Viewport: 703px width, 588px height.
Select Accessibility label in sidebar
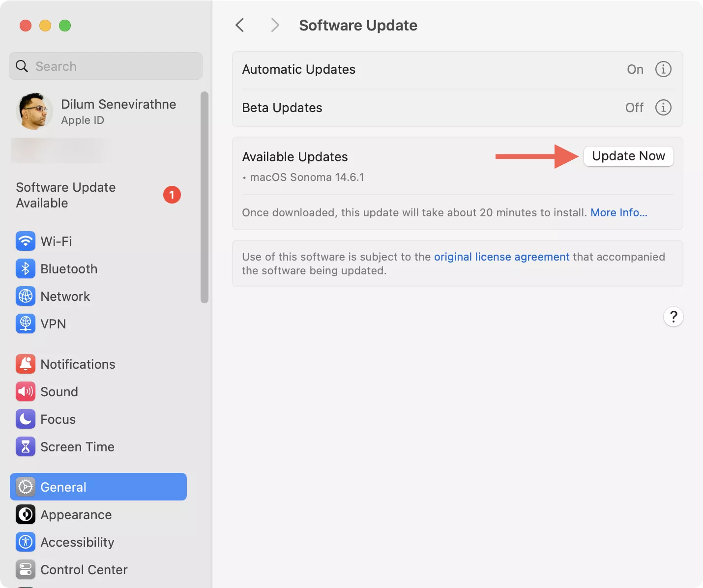[78, 542]
